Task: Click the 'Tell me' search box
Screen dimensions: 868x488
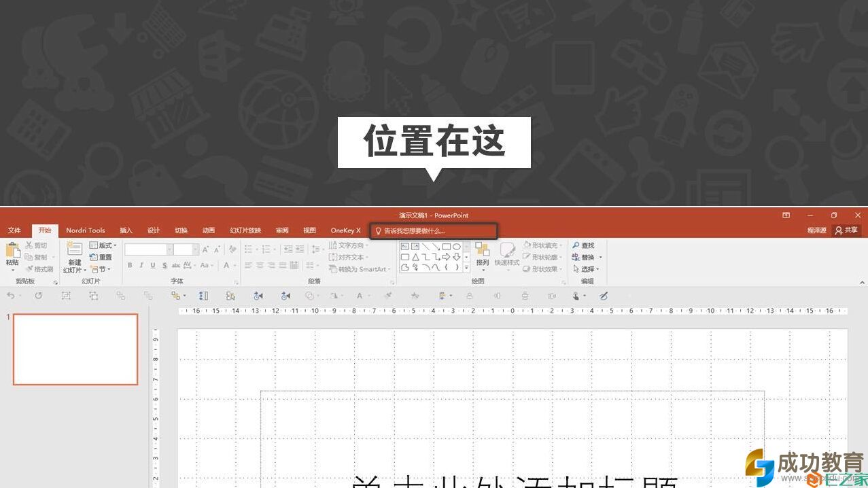Action: click(434, 231)
